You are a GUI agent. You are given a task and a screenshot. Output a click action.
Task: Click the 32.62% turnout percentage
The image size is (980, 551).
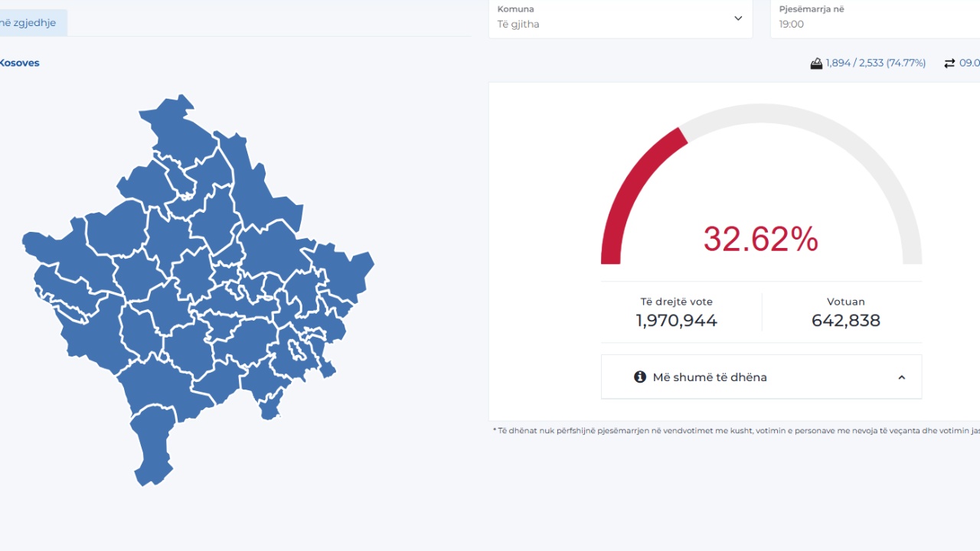pyautogui.click(x=760, y=239)
